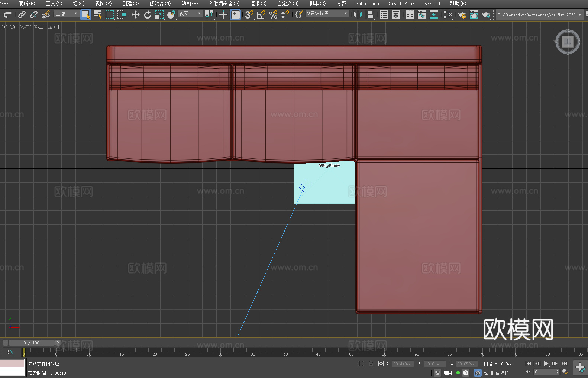Open named selection sets dropdown 创建选择集
Viewport: 588px width, 378px height.
(x=327, y=13)
